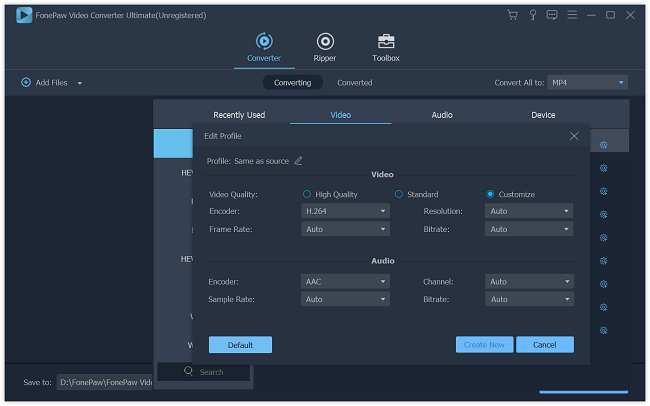The image size is (650, 406).
Task: Click the first gear settings icon in highlighted row
Action: tap(604, 145)
